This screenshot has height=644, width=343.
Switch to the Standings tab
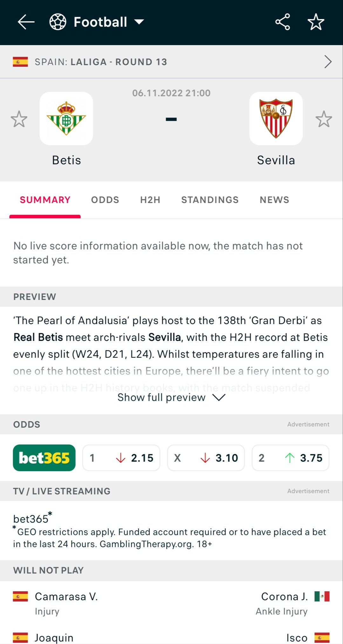(x=210, y=200)
